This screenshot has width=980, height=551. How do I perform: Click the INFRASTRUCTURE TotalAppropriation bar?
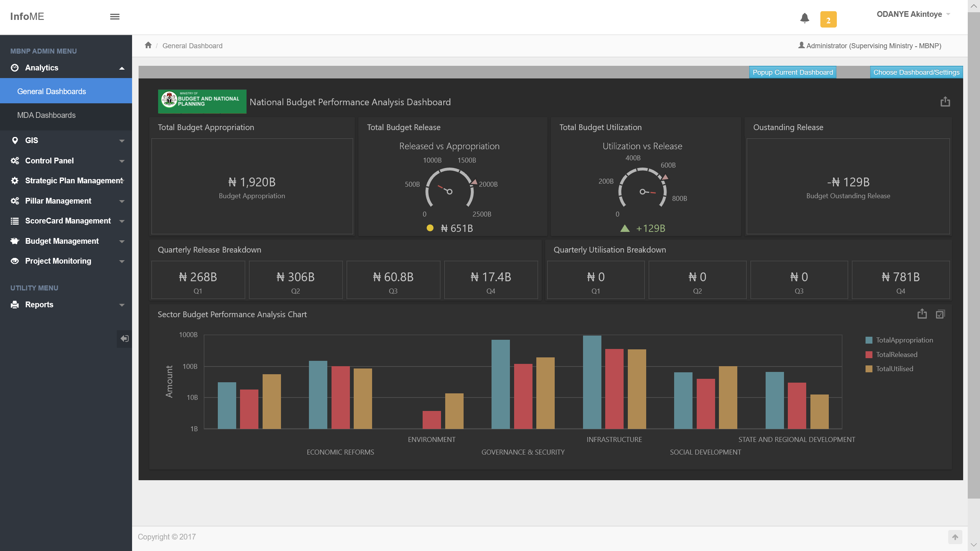(592, 382)
